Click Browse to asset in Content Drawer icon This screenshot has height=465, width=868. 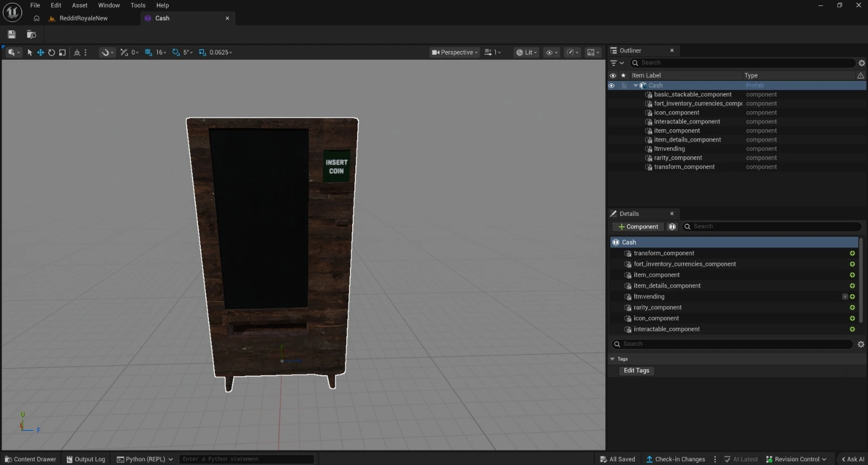click(x=31, y=35)
